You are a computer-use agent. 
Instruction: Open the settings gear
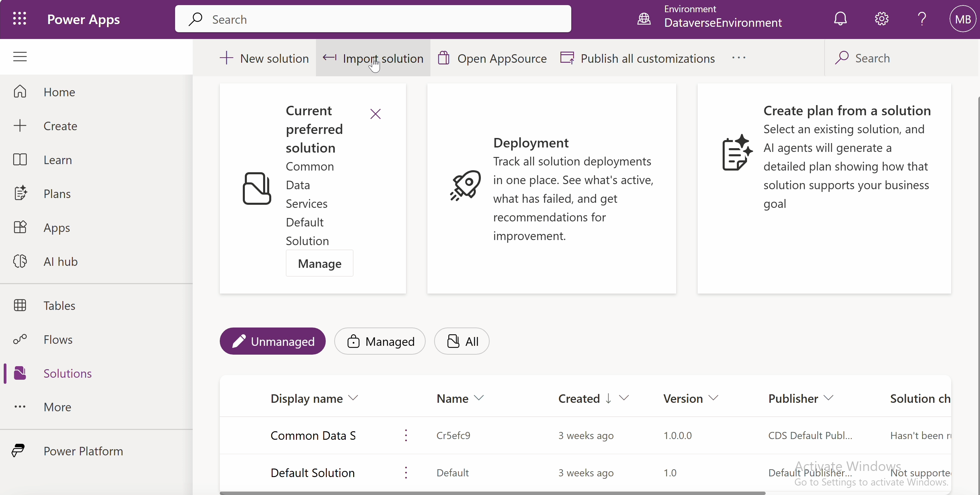pos(882,19)
